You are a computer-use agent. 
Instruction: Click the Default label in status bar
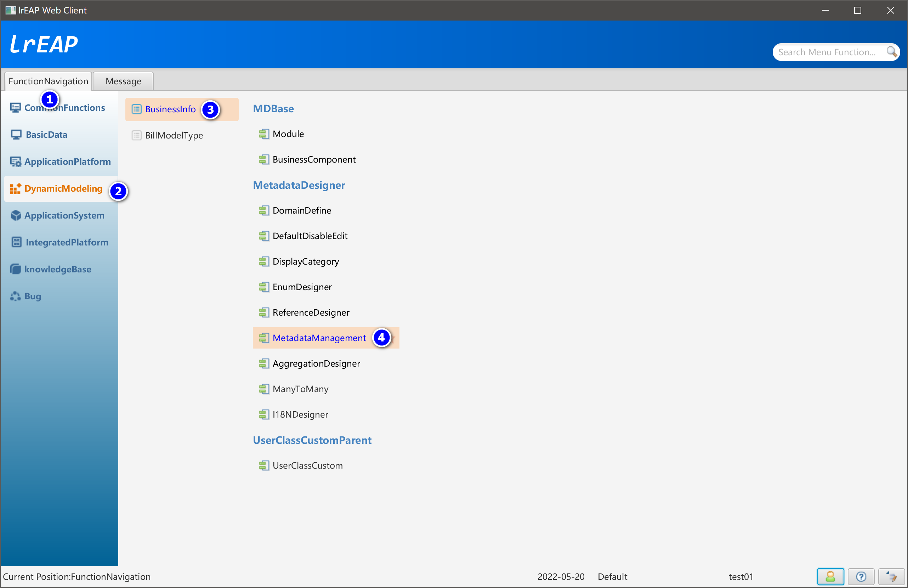pyautogui.click(x=613, y=577)
